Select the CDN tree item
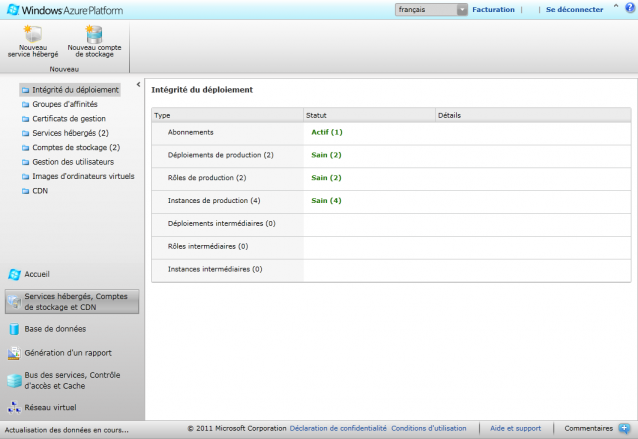 40,191
